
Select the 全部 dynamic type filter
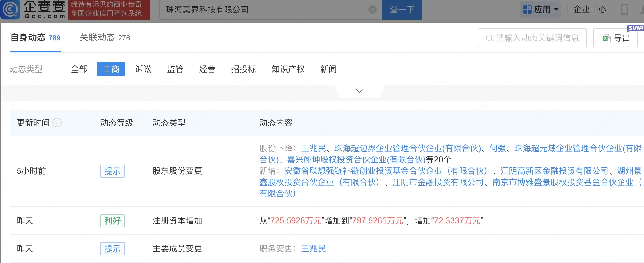tap(79, 69)
